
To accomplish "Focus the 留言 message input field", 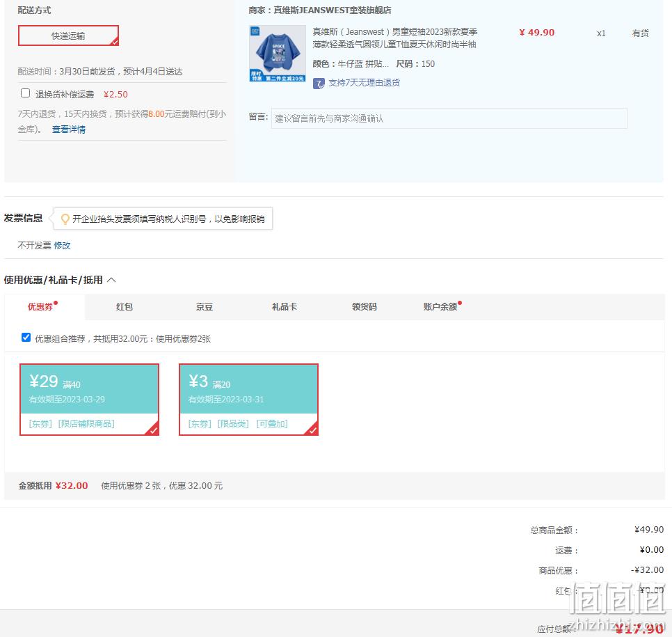I will pos(449,118).
